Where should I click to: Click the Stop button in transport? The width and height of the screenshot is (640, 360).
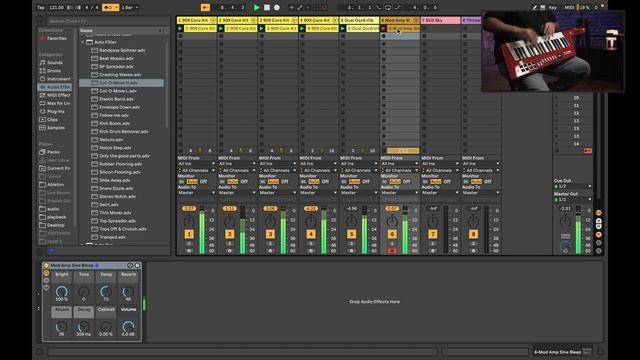pos(267,7)
